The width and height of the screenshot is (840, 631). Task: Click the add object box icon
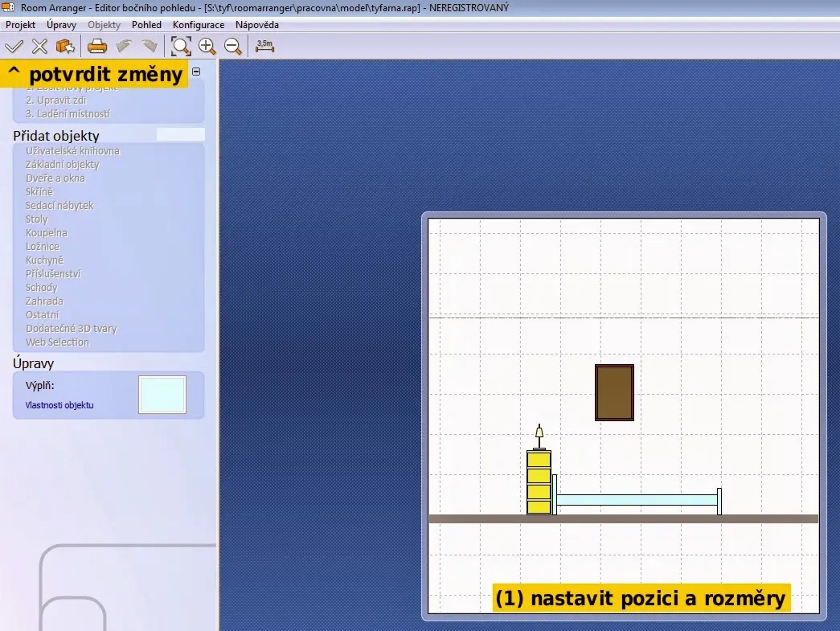[x=65, y=47]
